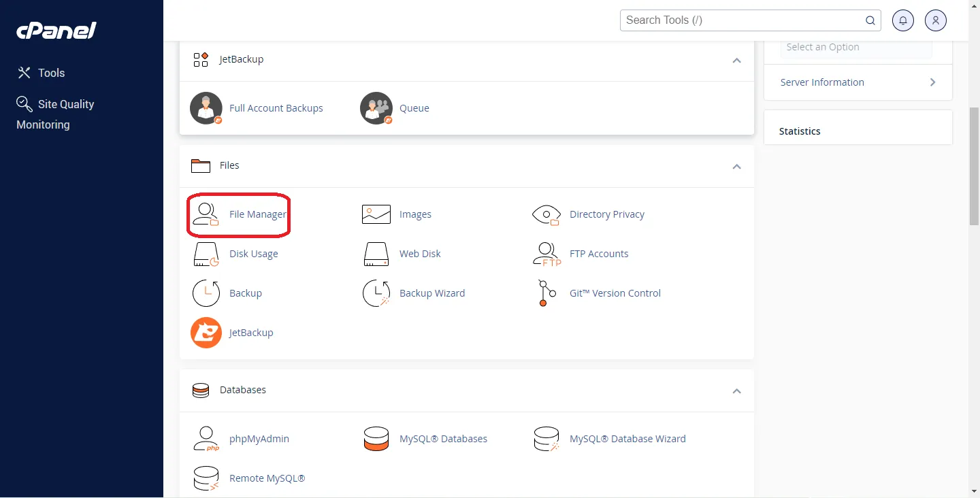Click the Files section title

point(229,165)
